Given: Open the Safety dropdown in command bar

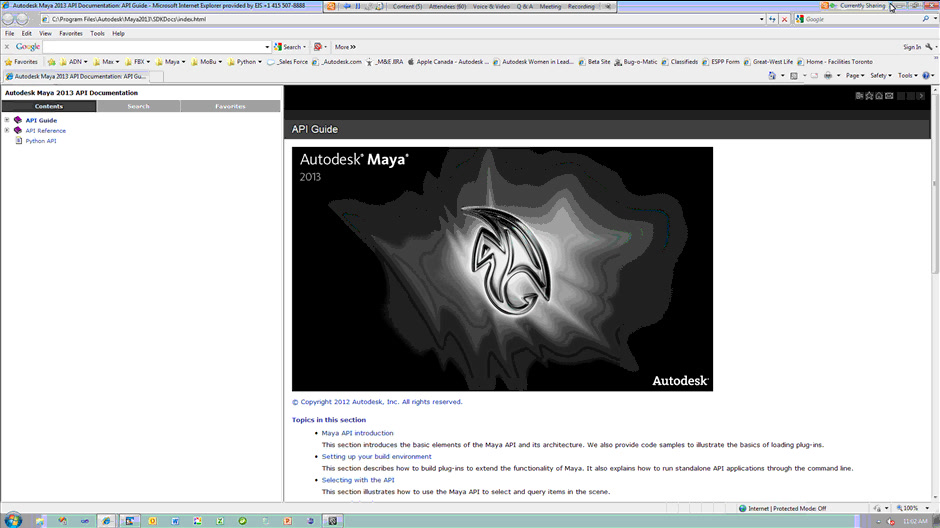Looking at the screenshot, I should [881, 76].
